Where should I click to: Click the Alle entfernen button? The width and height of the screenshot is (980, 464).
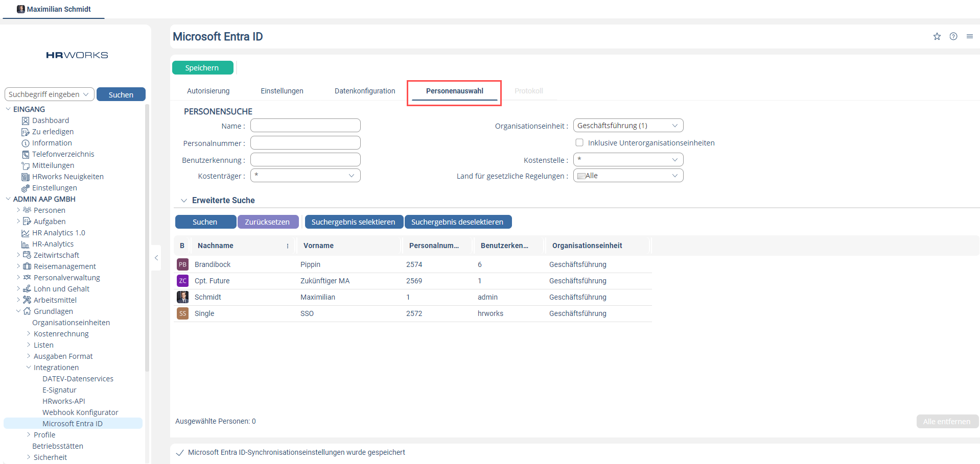[x=947, y=422]
